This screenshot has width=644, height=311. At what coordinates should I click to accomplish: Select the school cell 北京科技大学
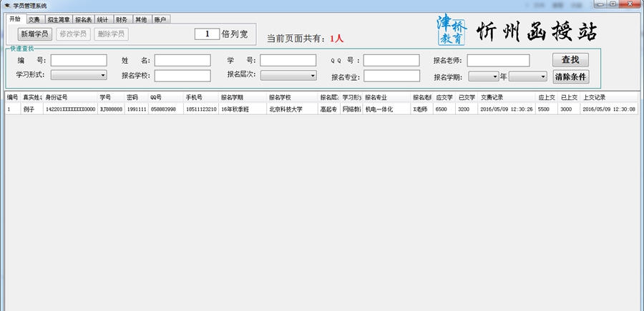[292, 109]
